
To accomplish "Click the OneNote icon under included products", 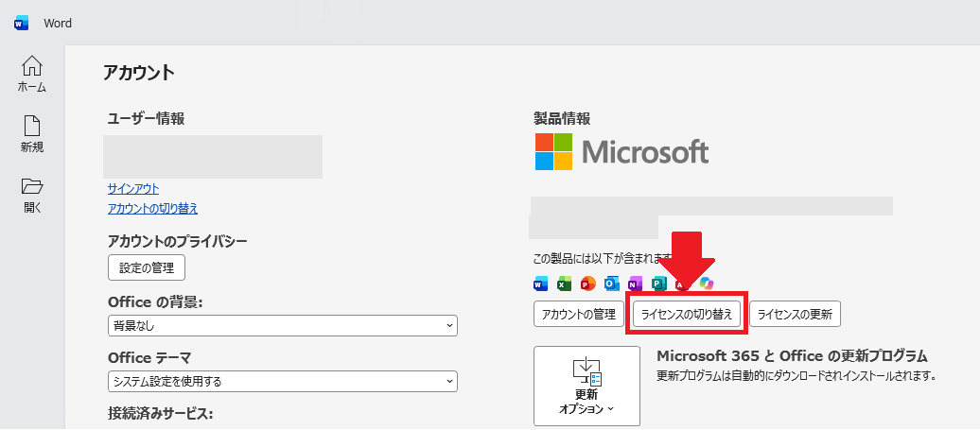I will click(x=636, y=284).
